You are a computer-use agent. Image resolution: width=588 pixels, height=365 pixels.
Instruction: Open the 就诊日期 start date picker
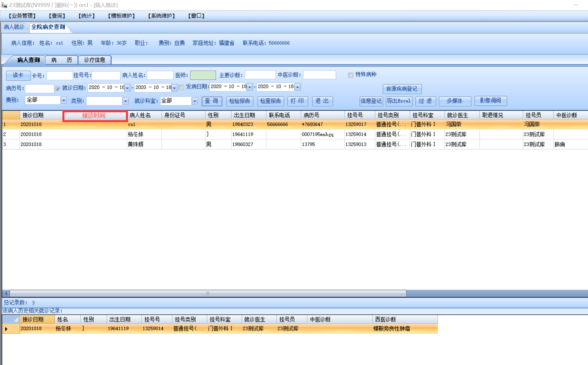tap(127, 88)
